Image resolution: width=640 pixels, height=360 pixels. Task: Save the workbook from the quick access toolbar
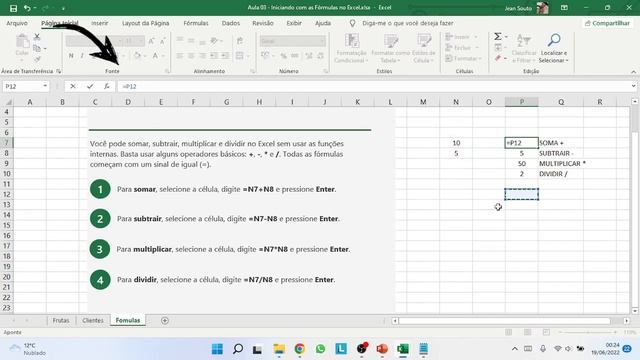point(13,8)
